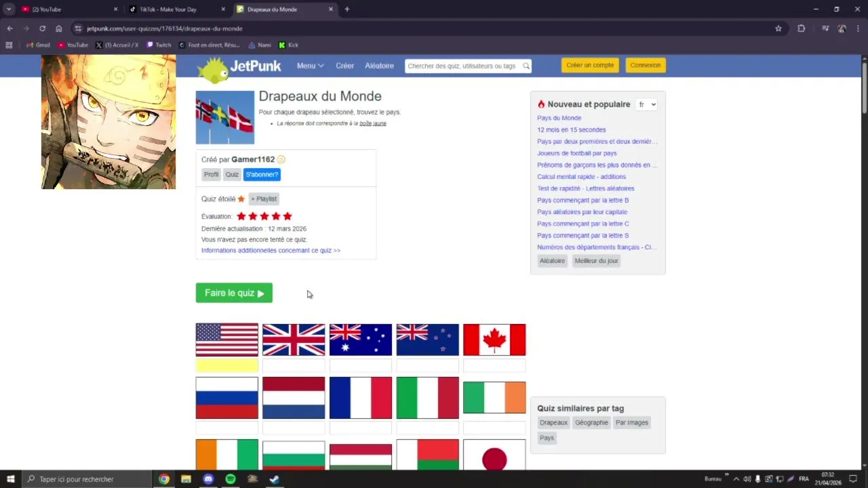Image resolution: width=868 pixels, height=488 pixels.
Task: Open File Explorer from the taskbar
Action: click(186, 479)
